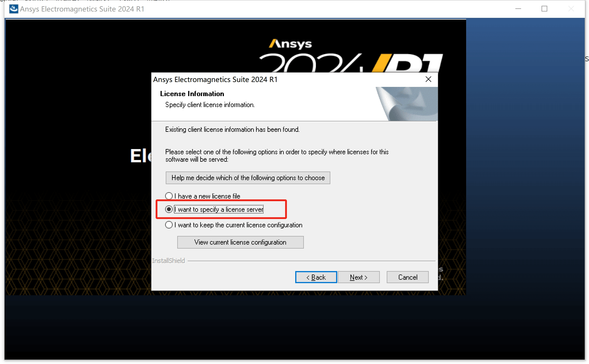Click the close X button on dialog
Viewport: 589px width, 364px height.
(x=428, y=79)
